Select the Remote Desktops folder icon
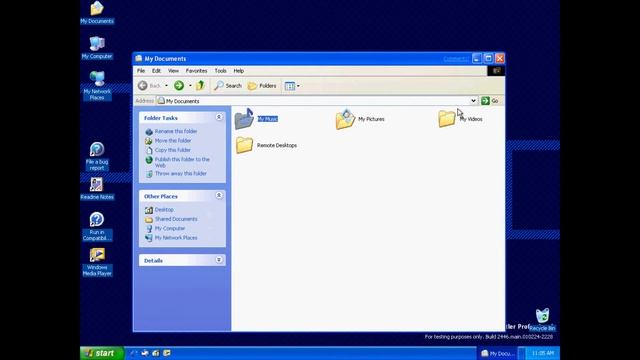 point(244,145)
